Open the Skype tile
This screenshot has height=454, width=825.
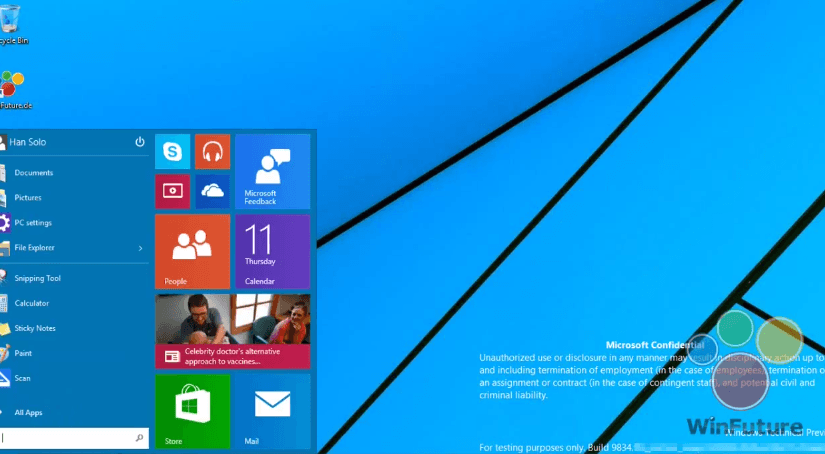click(x=173, y=152)
